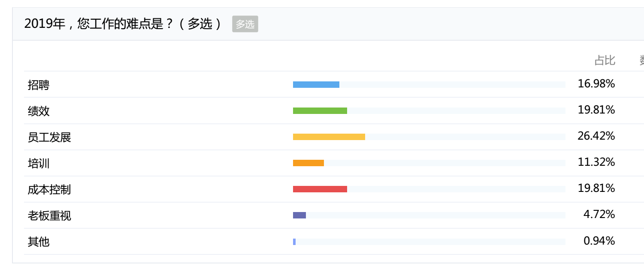Viewport: 644px width, 269px height.
Task: Select the blue 招聘 progress bar
Action: coord(316,85)
